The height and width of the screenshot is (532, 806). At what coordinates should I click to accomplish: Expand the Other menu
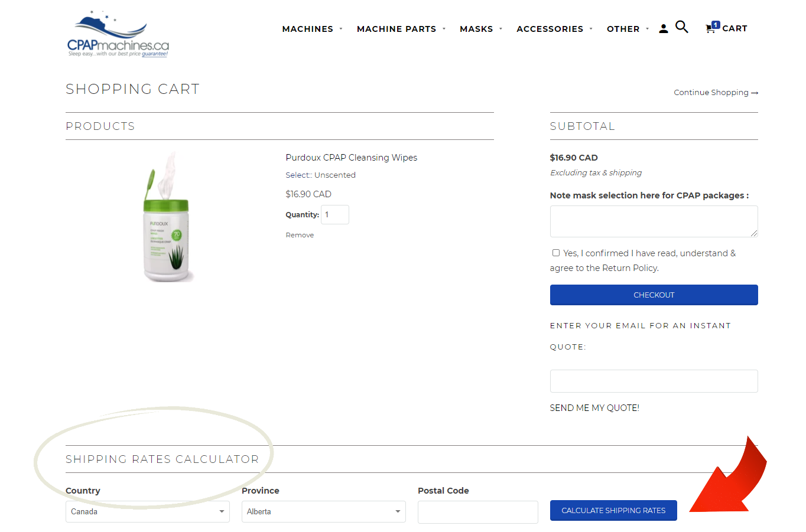[627, 29]
